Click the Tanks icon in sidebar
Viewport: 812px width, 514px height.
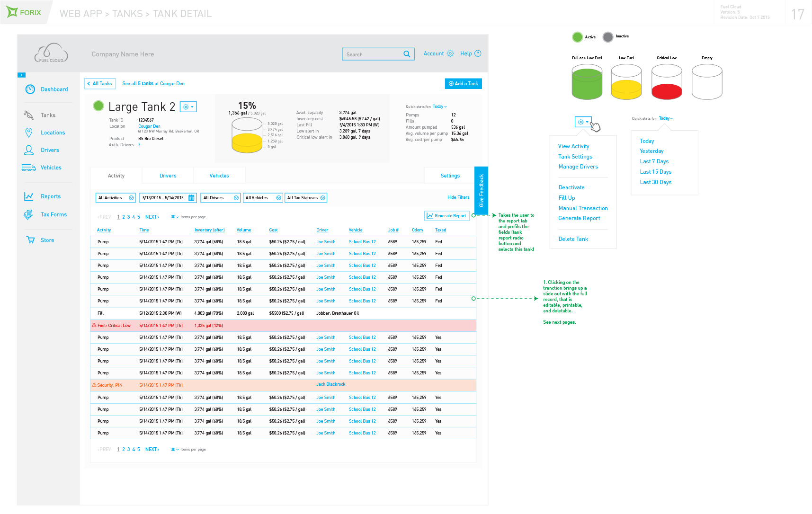tap(29, 115)
